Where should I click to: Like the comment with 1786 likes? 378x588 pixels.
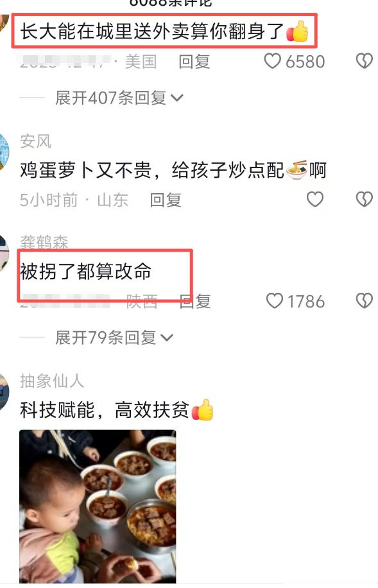[274, 301]
